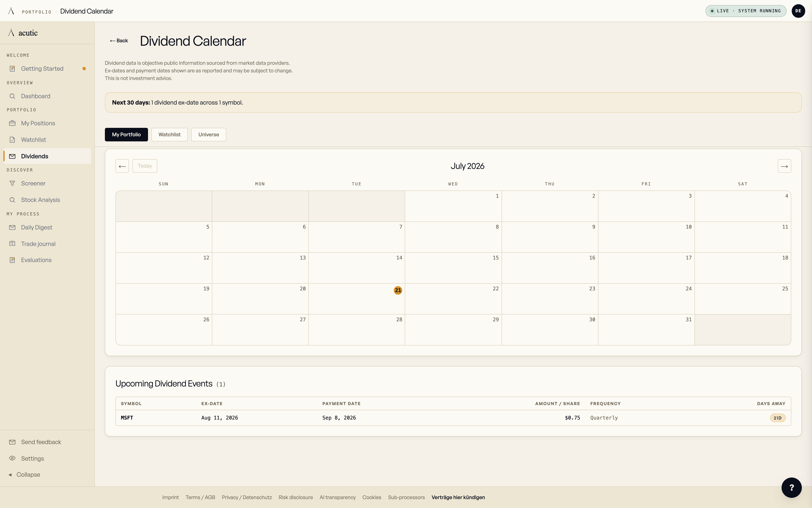812x508 pixels.
Task: Click the Settings eye icon
Action: coord(12,458)
